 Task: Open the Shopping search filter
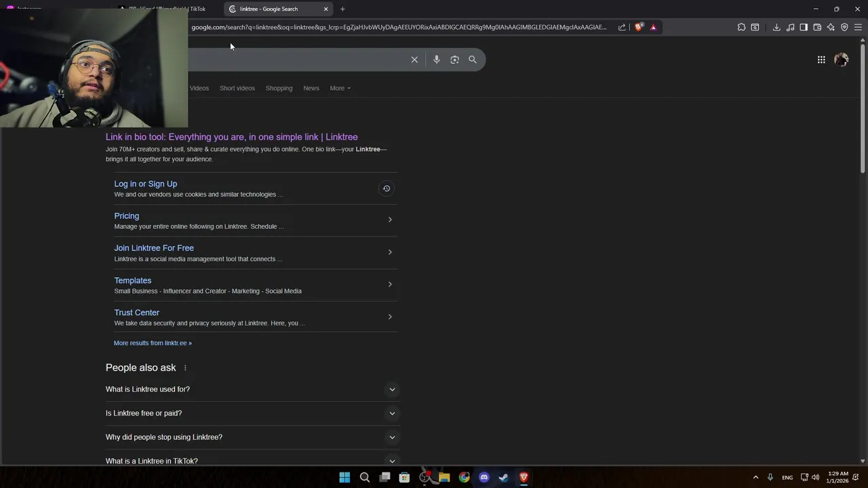[279, 88]
